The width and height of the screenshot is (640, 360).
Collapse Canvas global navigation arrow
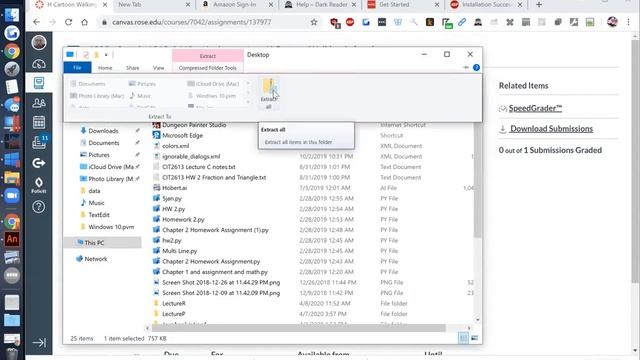39,342
